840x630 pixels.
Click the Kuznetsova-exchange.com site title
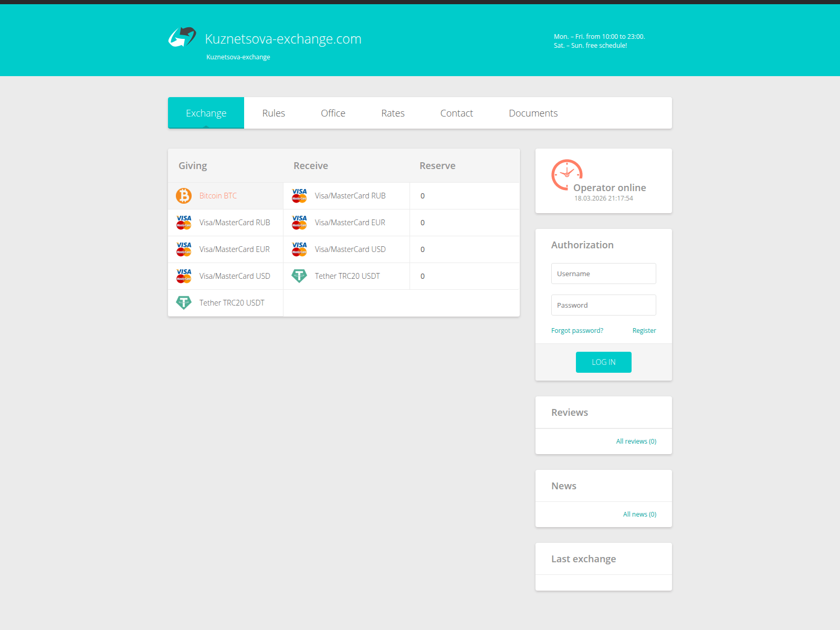(x=283, y=39)
